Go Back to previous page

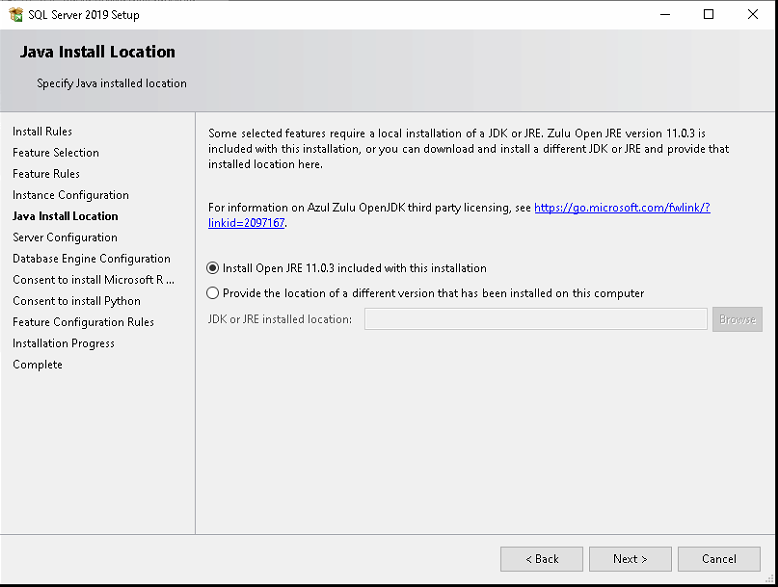541,559
